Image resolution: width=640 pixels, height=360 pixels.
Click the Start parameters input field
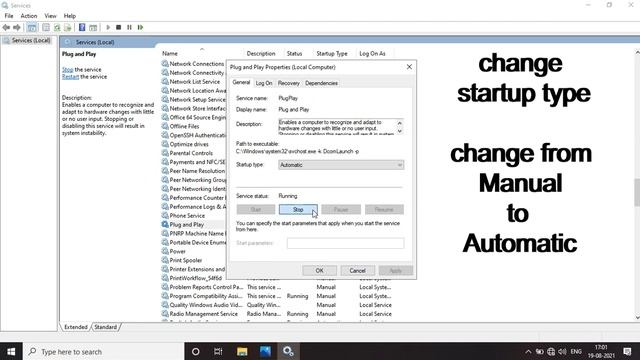click(x=345, y=243)
